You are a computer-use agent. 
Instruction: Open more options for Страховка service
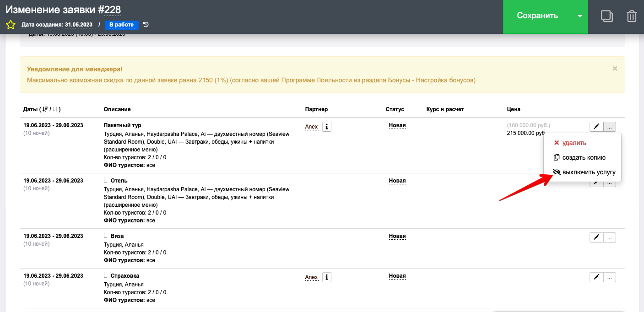(610, 277)
